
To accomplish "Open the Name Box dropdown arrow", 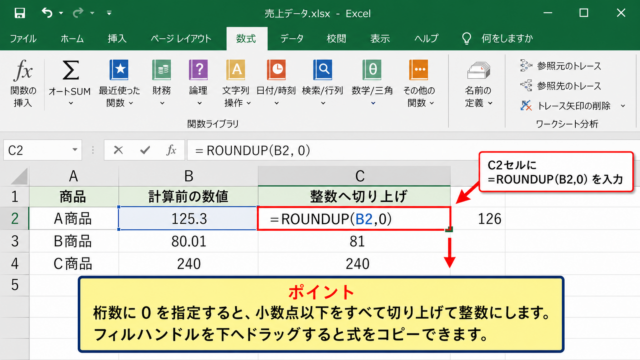I will coord(75,150).
